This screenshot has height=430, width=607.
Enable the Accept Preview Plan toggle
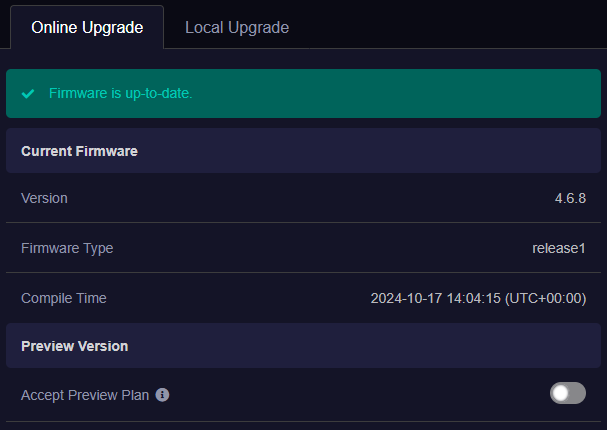coord(568,393)
